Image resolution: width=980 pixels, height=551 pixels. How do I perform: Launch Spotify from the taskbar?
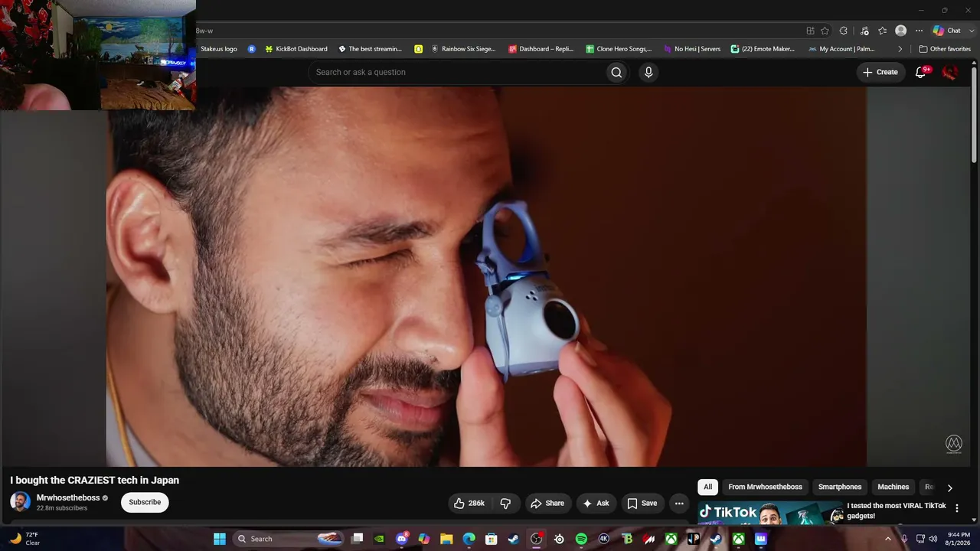click(581, 539)
